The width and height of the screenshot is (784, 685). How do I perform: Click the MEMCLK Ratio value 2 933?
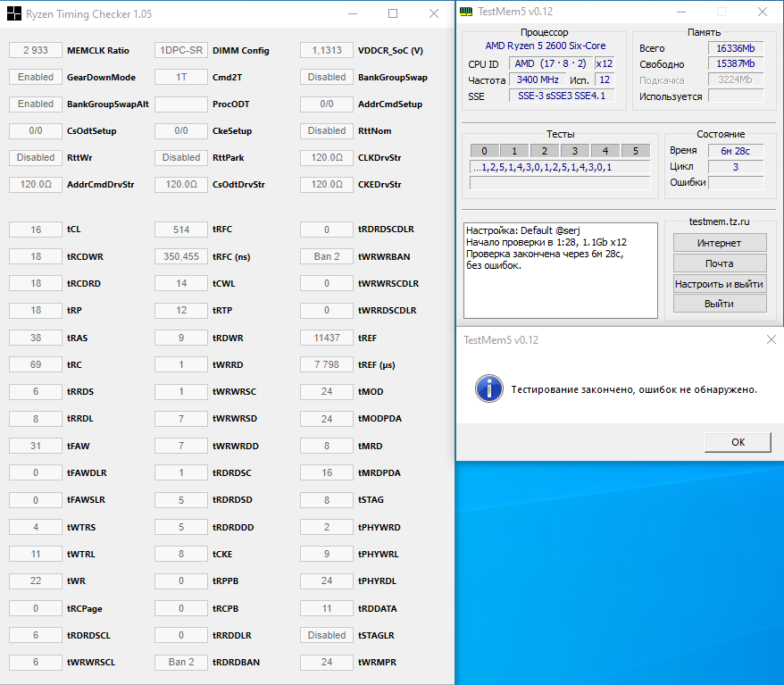[x=36, y=50]
